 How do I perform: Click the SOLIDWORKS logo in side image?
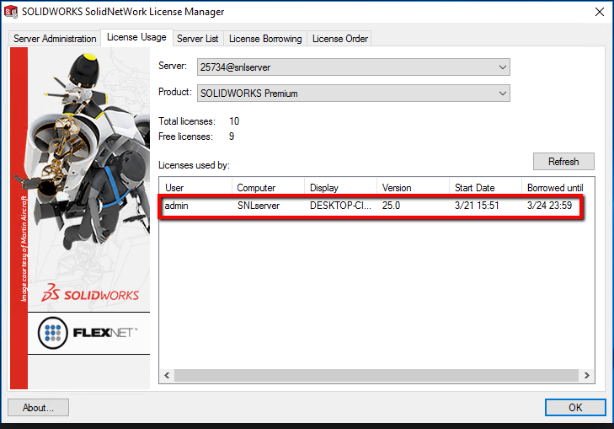click(90, 294)
